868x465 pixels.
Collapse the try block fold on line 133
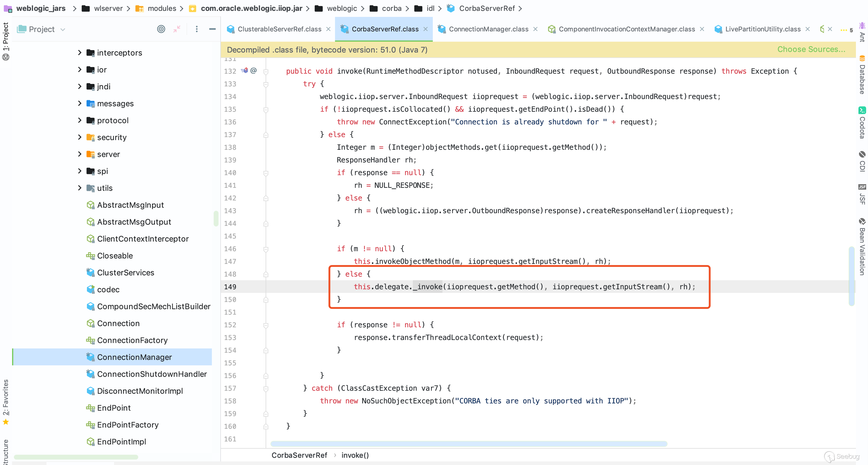[x=266, y=84]
